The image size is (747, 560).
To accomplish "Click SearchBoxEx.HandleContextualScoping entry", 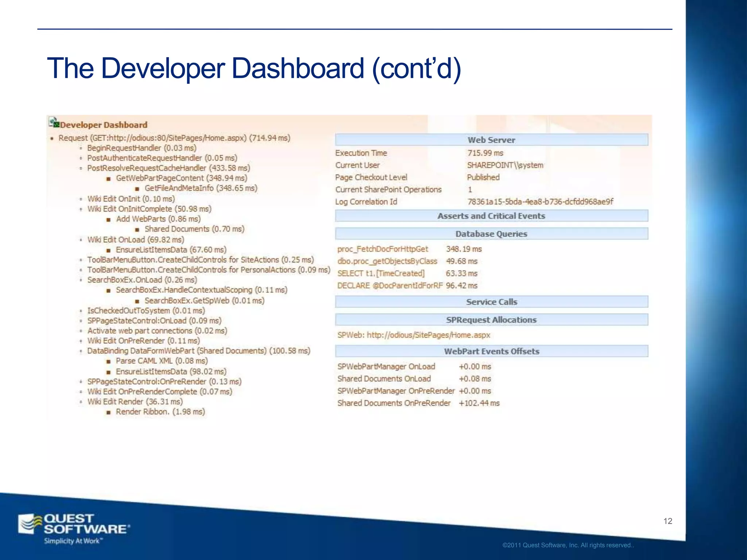I will pyautogui.click(x=202, y=290).
